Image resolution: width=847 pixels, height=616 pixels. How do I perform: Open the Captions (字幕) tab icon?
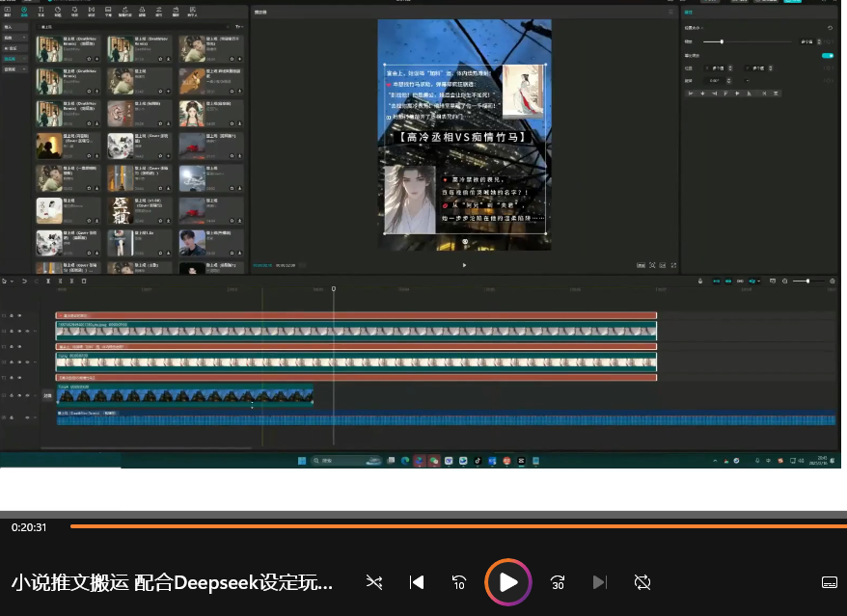pyautogui.click(x=108, y=12)
